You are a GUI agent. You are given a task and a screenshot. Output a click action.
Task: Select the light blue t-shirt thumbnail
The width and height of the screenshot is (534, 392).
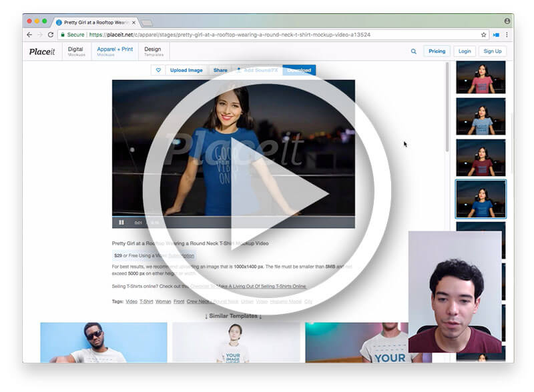tap(481, 117)
